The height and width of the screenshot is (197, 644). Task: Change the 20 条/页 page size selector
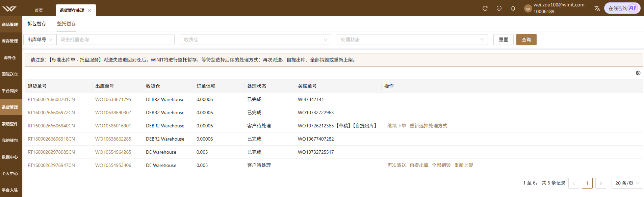click(x=627, y=183)
